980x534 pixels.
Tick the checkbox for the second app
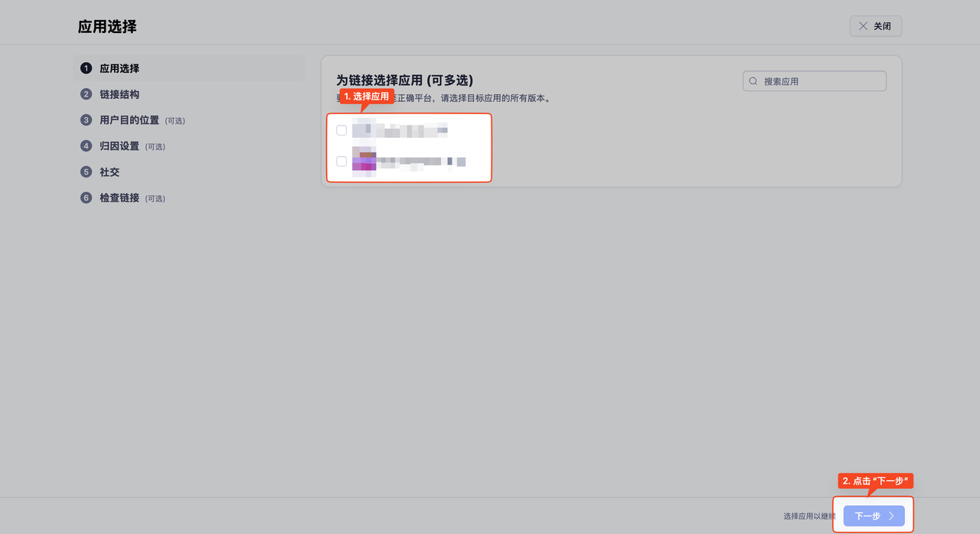(x=341, y=162)
